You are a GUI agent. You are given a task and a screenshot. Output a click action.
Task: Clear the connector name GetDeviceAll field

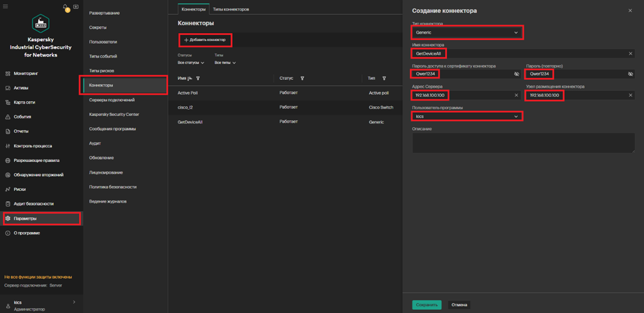[630, 54]
